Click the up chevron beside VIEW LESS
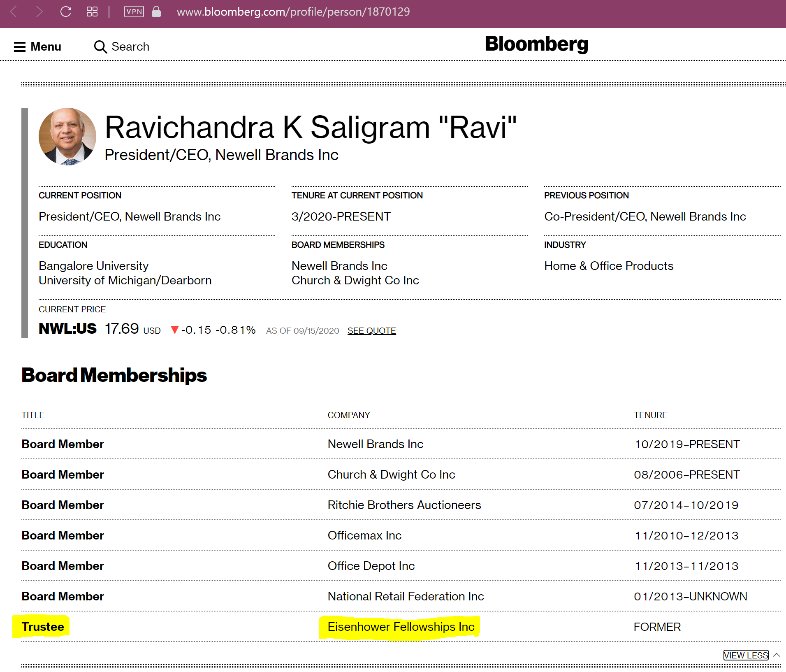This screenshot has height=672, width=786. pyautogui.click(x=777, y=655)
